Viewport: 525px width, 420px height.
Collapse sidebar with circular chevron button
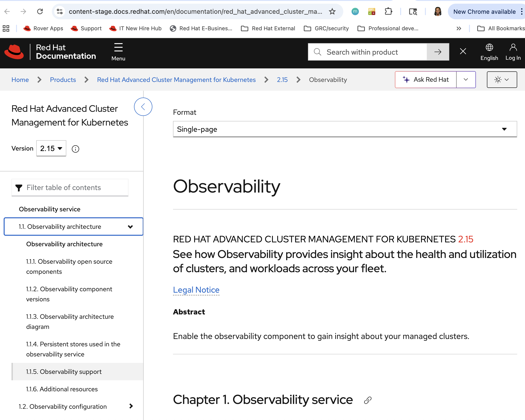click(143, 107)
